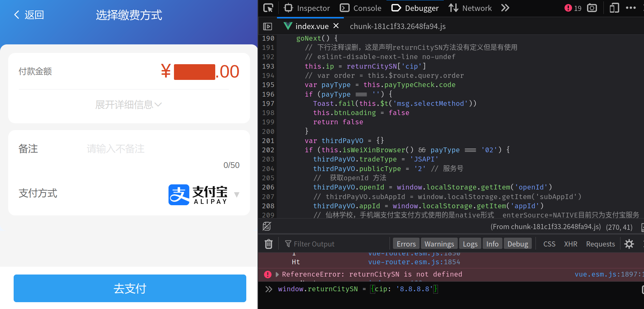Show more devtools tabs via double chevron

[x=505, y=8]
